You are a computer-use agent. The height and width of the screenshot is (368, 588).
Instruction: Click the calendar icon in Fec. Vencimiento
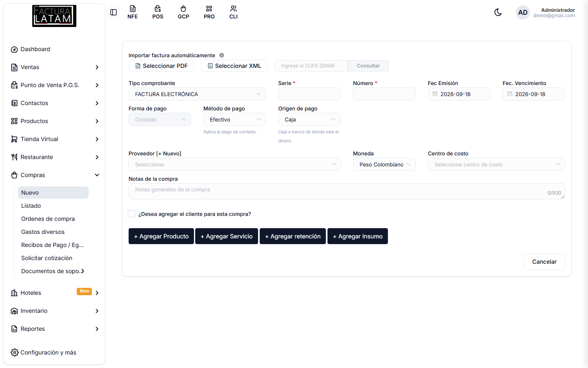[510, 94]
